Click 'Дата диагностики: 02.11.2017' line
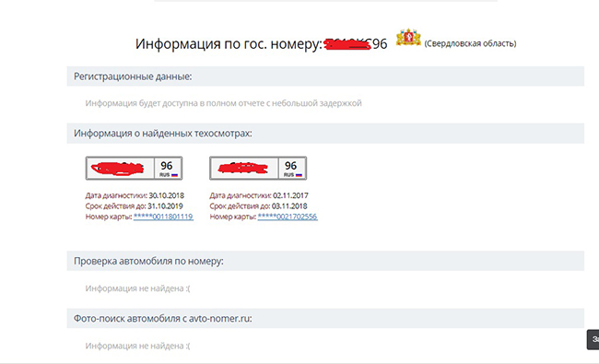This screenshot has width=599, height=364. (259, 195)
